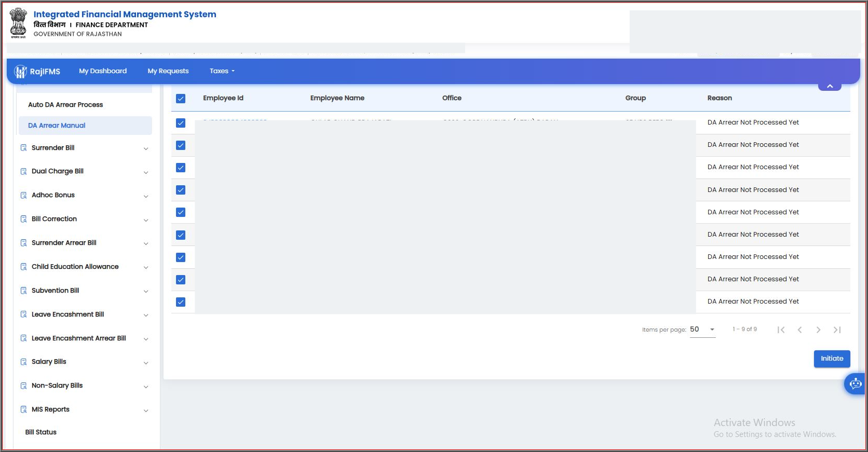868x452 pixels.
Task: Click the Surrender Bill document icon
Action: point(23,148)
